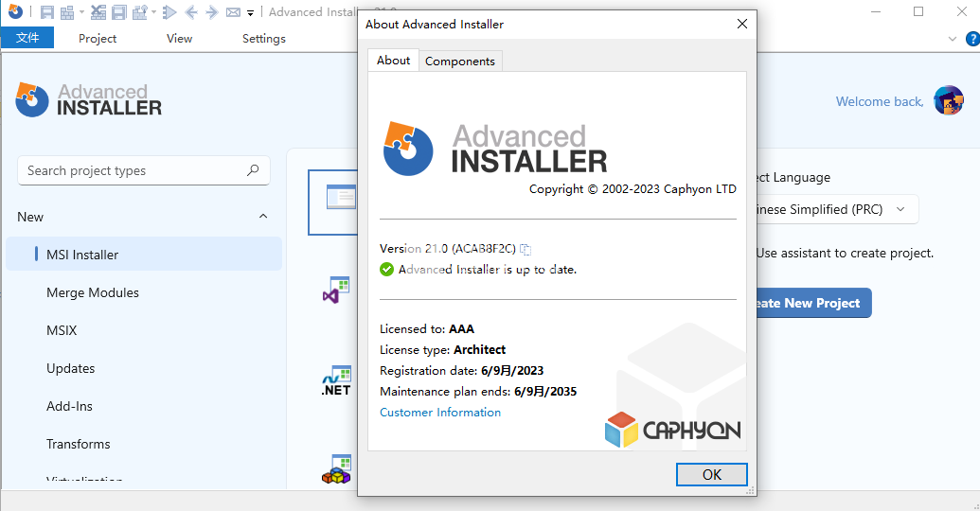980x511 pixels.
Task: Click the Run play-arrow icon
Action: click(169, 12)
